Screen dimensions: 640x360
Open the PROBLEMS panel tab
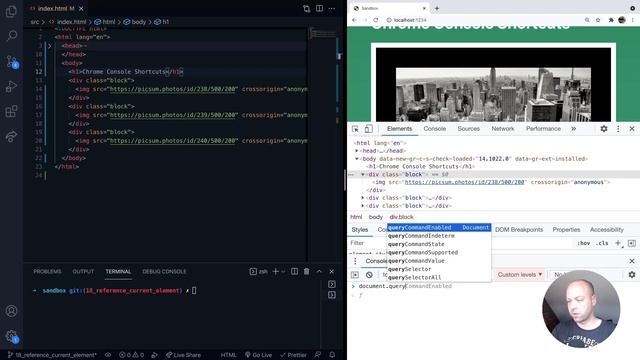47,271
